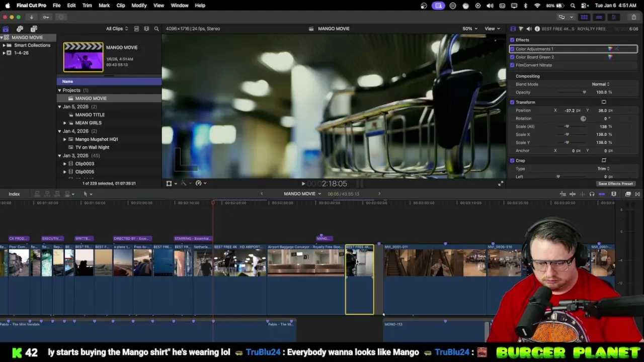Go forward in timeline history arrow

[x=379, y=194]
